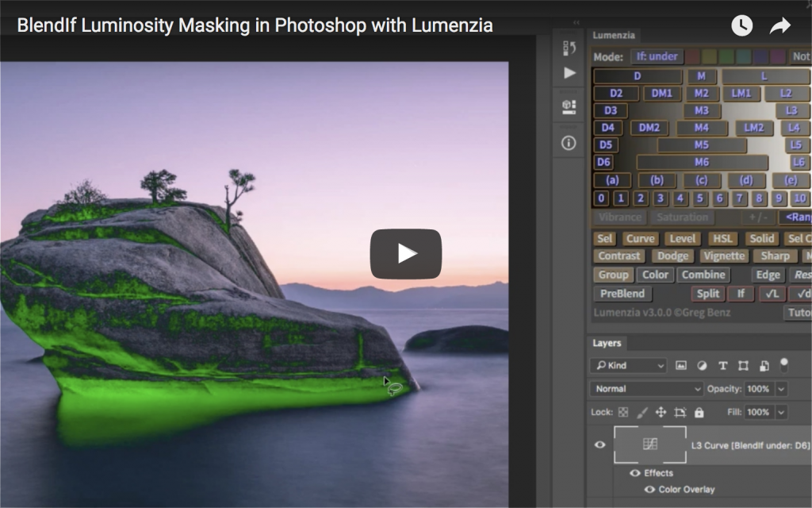The height and width of the screenshot is (508, 812).
Task: Click the Curve button in Lumenzia
Action: pos(641,238)
